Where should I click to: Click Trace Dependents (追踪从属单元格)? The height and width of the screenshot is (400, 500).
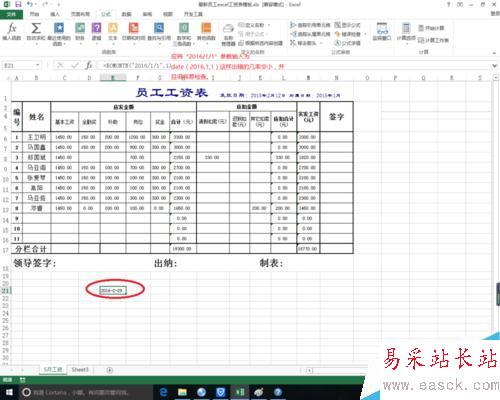[310, 34]
